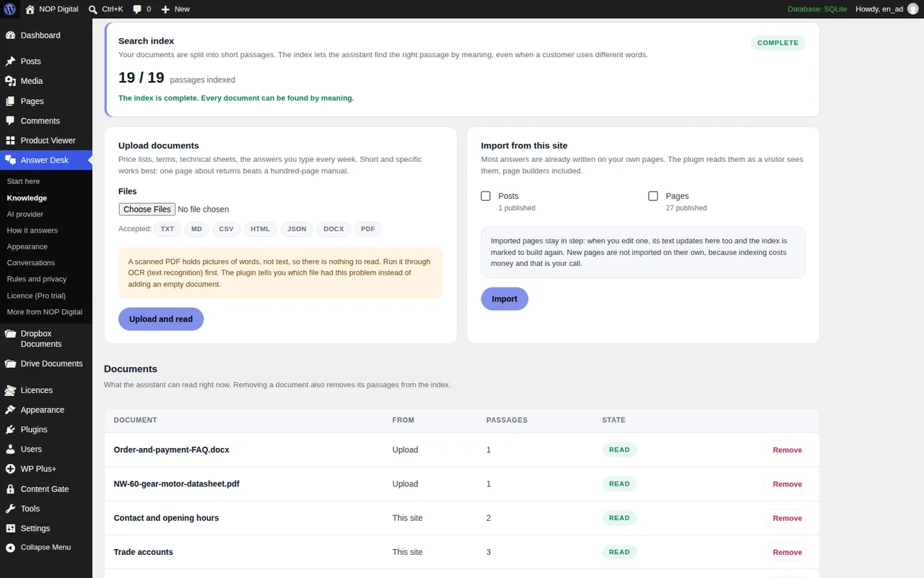924x578 pixels.
Task: Click the Users person icon
Action: click(x=10, y=449)
